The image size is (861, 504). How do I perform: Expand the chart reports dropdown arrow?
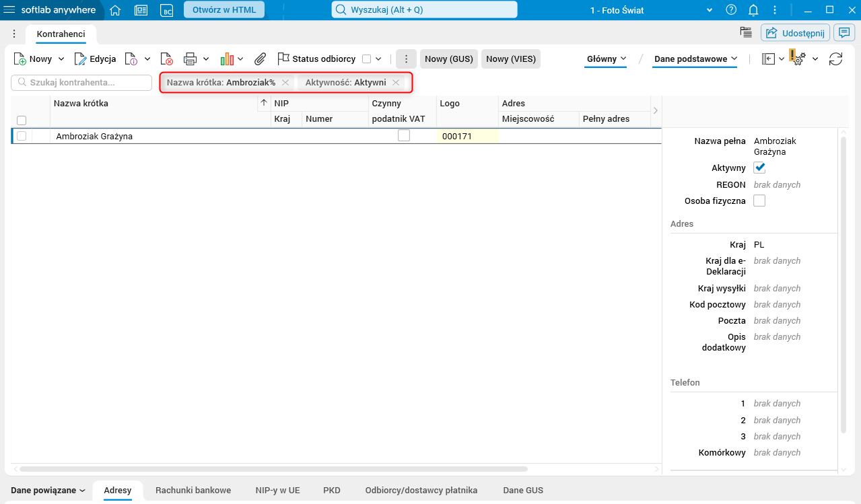pyautogui.click(x=240, y=59)
